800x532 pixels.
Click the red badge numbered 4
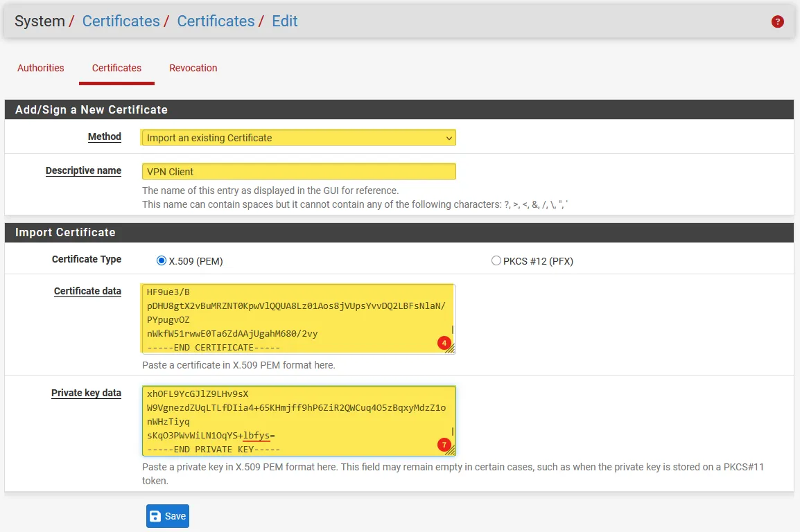[444, 343]
